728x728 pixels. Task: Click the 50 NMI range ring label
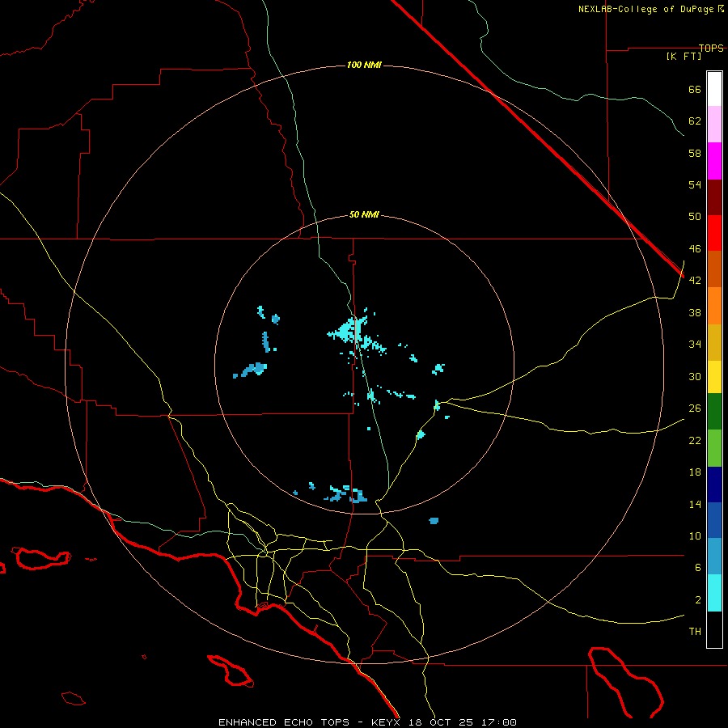pyautogui.click(x=364, y=214)
